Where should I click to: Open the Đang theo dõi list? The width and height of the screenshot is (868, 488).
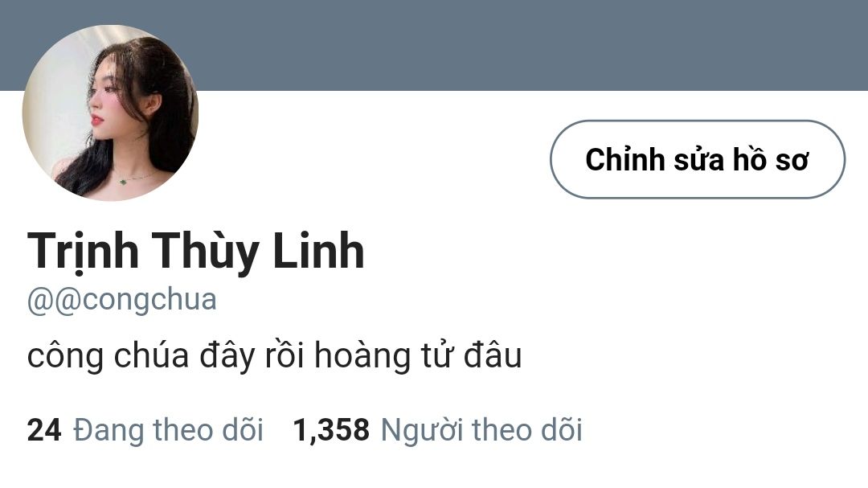point(168,430)
